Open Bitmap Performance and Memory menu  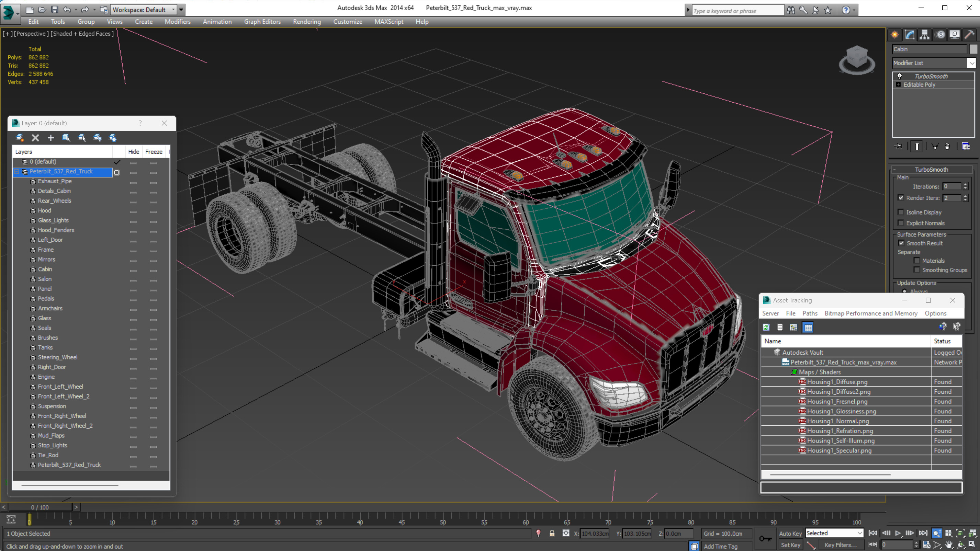(871, 313)
